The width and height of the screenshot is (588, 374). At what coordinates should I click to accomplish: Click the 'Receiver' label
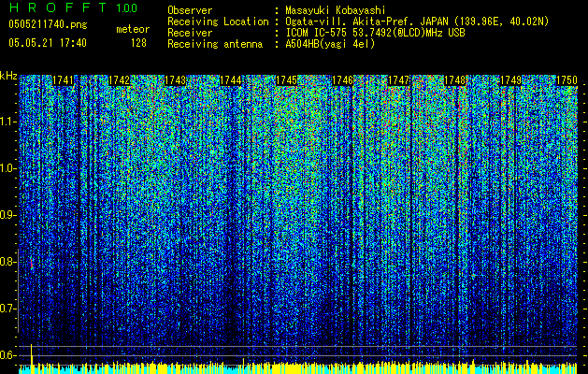[190, 33]
